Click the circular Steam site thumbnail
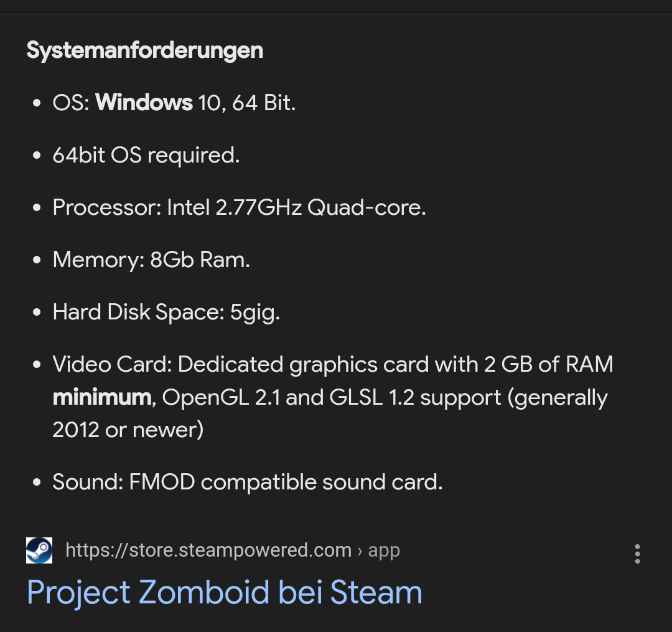Screen dimensions: 672x632 pos(39,550)
